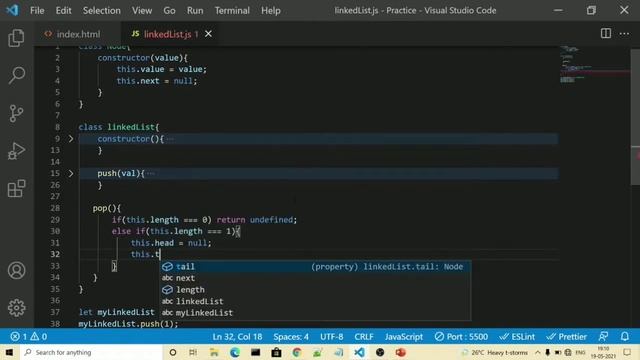The width and height of the screenshot is (640, 360).
Task: Open the Manage gear icon
Action: 16,308
